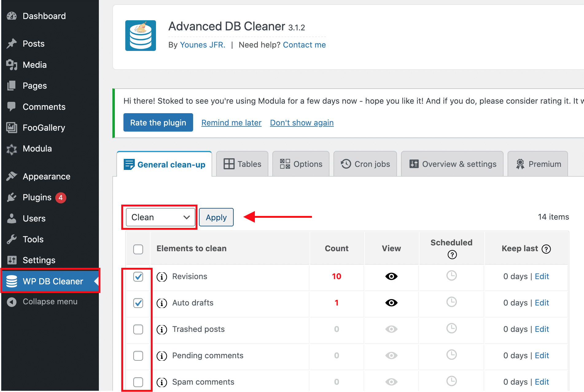Open the FooGallery menu item

[x=44, y=128]
